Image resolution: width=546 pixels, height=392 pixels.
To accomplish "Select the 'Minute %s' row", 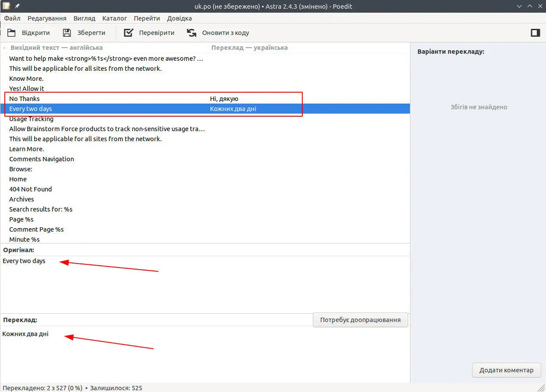I will [205, 239].
